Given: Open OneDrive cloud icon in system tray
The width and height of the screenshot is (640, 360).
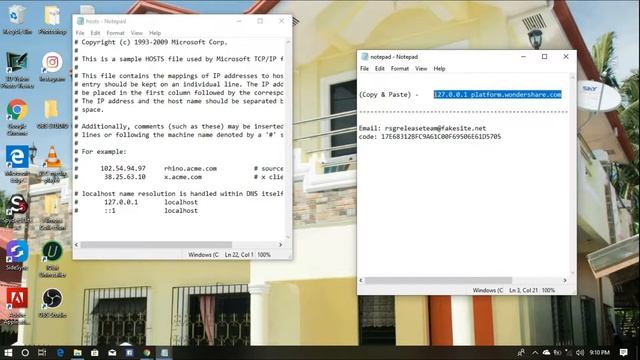Looking at the screenshot, I should click(x=546, y=353).
